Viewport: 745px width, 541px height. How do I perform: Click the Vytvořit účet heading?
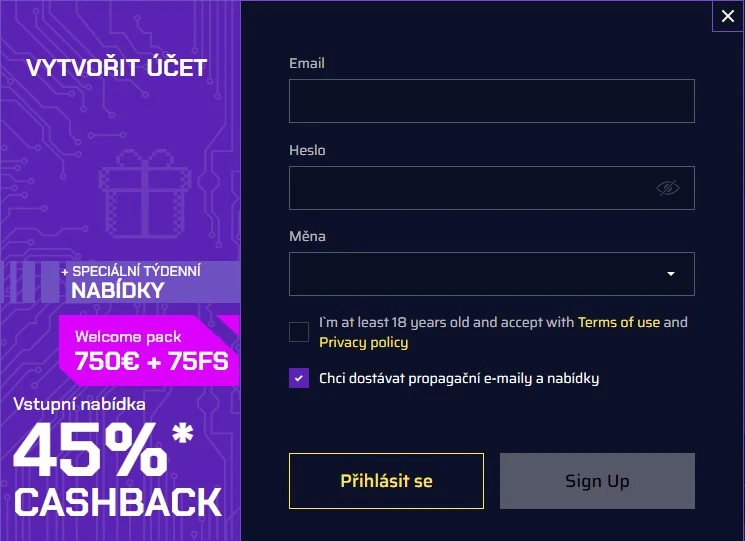(x=116, y=68)
